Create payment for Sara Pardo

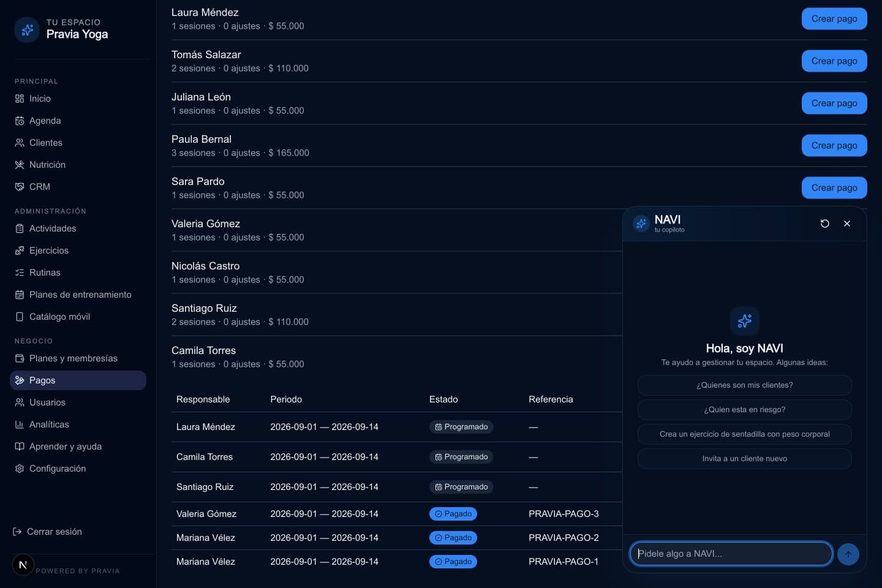tap(834, 188)
